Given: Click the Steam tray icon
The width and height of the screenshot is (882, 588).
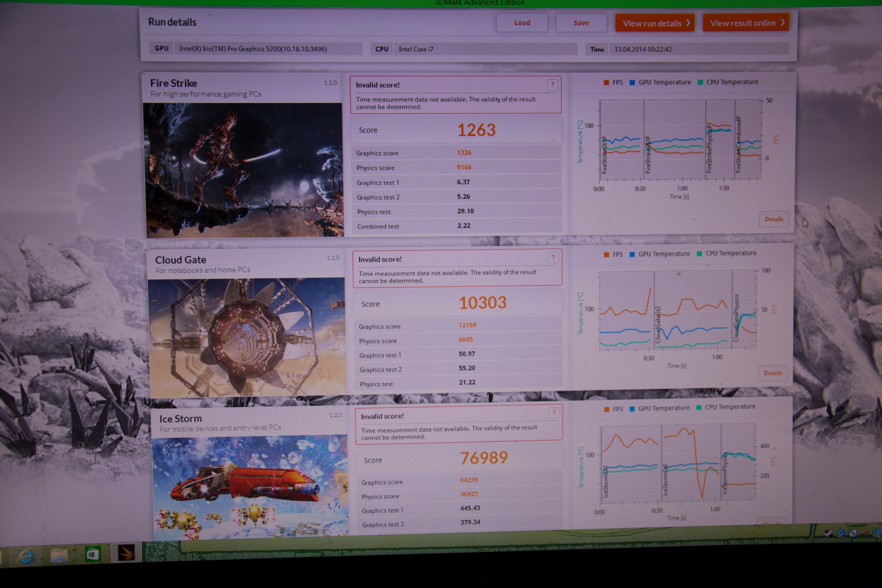Looking at the screenshot, I should [x=829, y=534].
